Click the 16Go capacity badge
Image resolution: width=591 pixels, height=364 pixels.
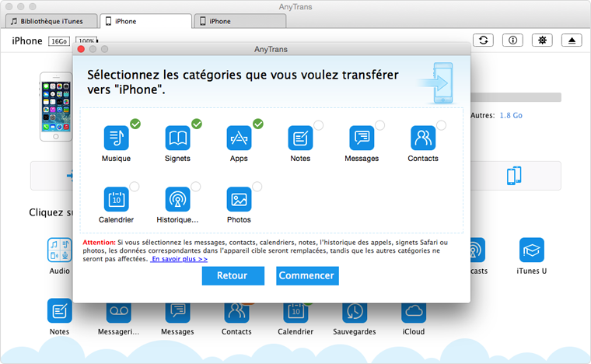click(x=59, y=41)
